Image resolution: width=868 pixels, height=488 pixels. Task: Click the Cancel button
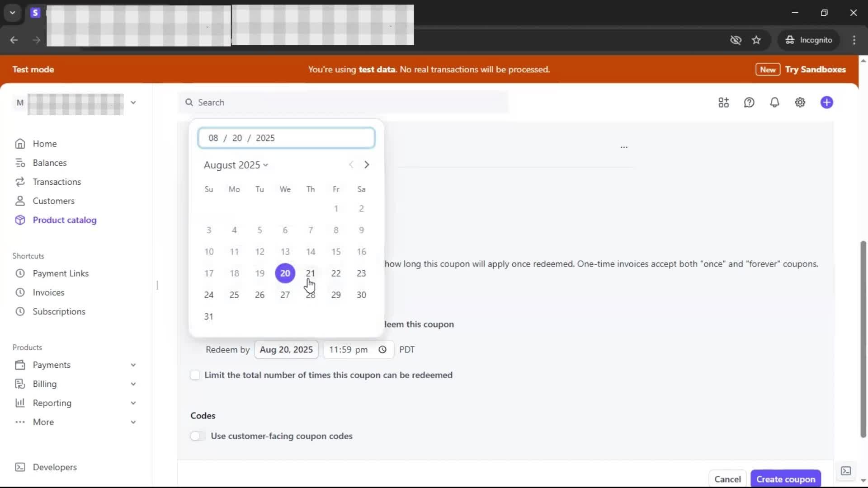(x=727, y=479)
